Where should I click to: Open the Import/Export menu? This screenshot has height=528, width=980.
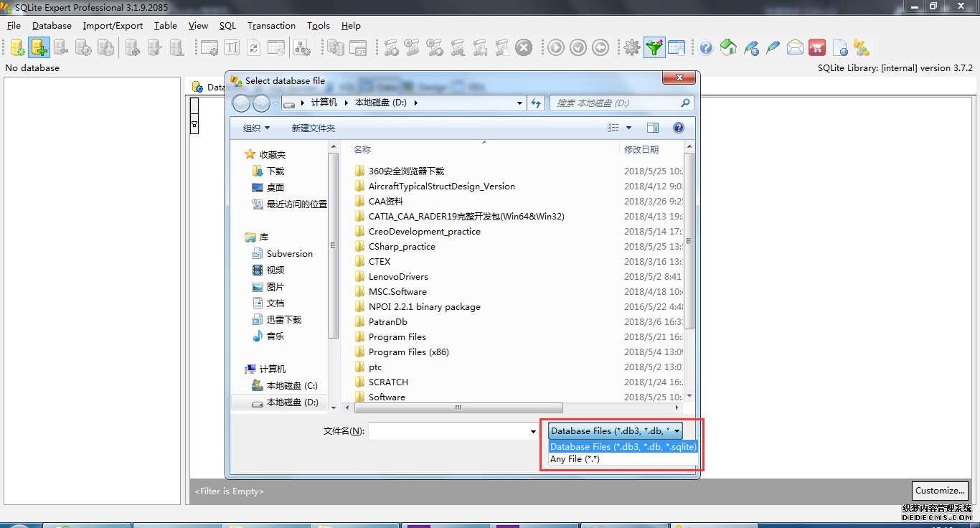[113, 26]
